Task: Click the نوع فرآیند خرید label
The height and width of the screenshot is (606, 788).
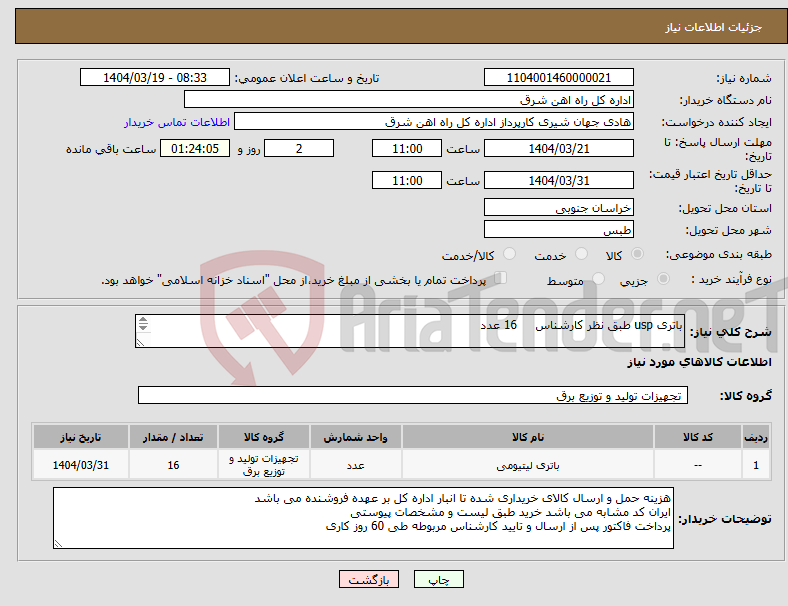Action: tap(731, 279)
